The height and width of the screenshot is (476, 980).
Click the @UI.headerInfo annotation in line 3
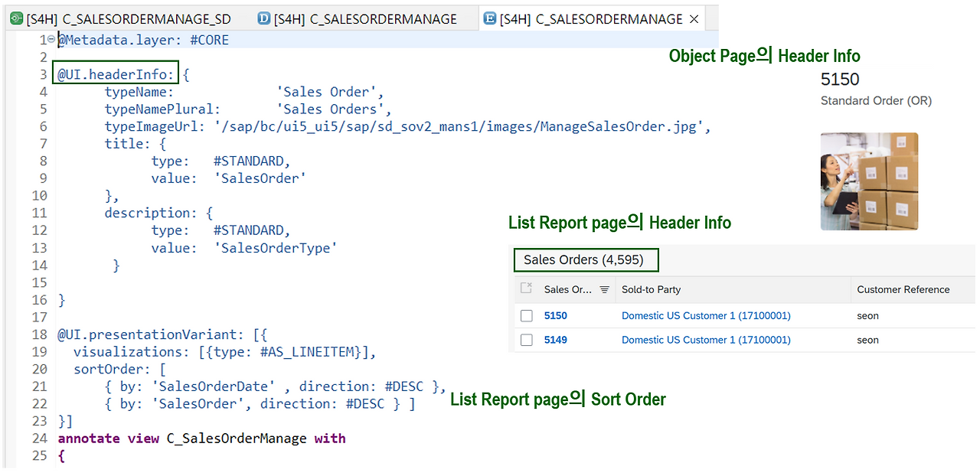click(117, 74)
